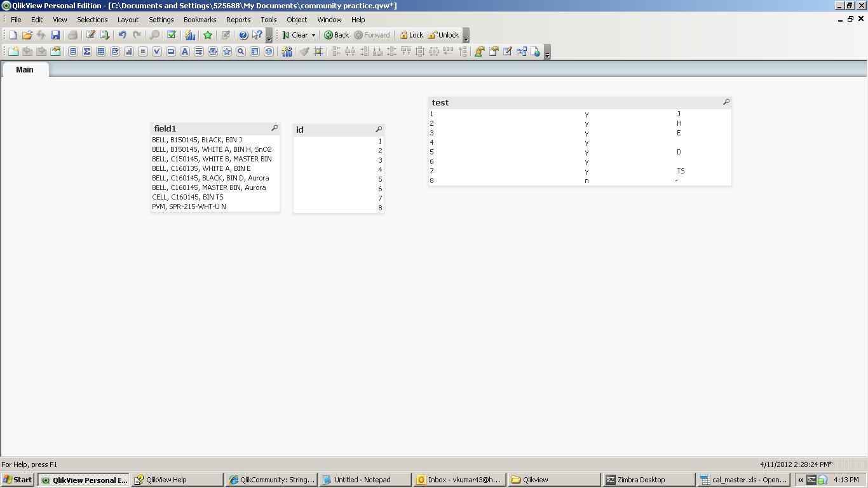
Task: Toggle Design Grid icon
Action: 318,52
